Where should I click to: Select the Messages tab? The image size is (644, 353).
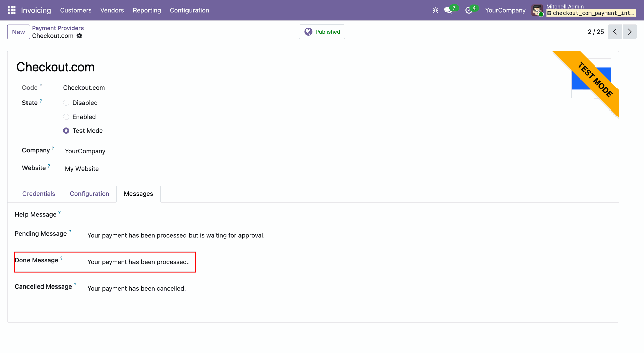(x=139, y=194)
